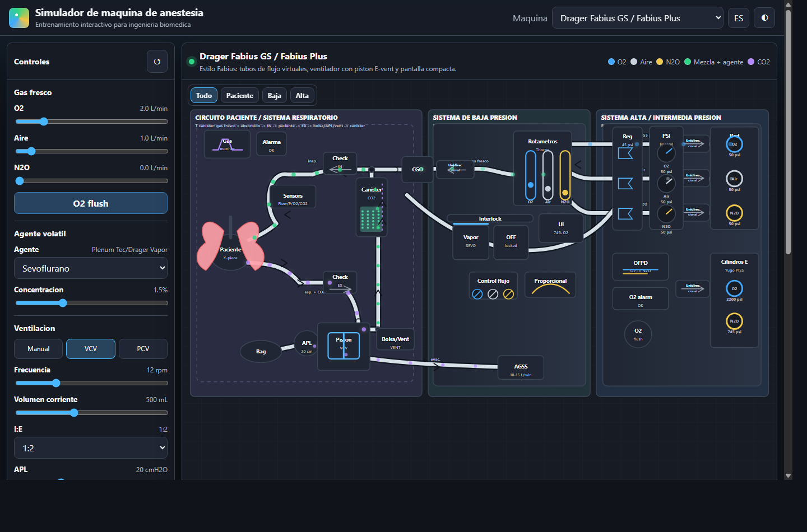
Task: Select the Gas monitor waveform node
Action: pyautogui.click(x=227, y=144)
